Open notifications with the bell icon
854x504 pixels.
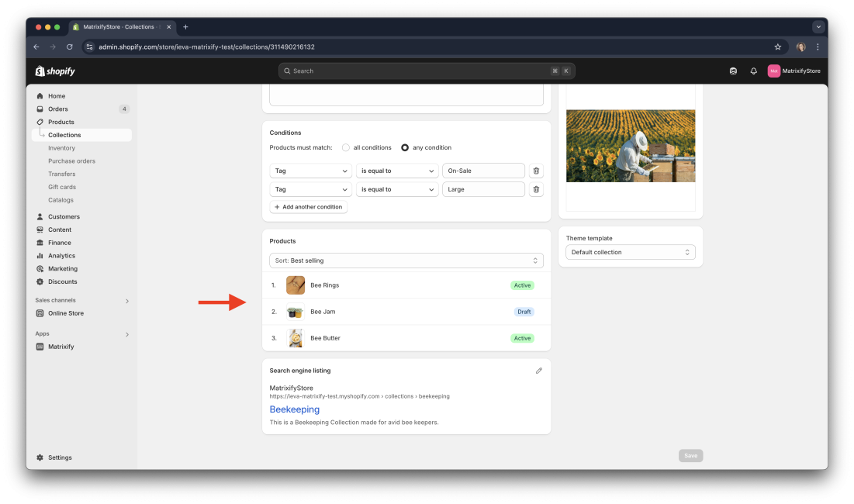[753, 71]
